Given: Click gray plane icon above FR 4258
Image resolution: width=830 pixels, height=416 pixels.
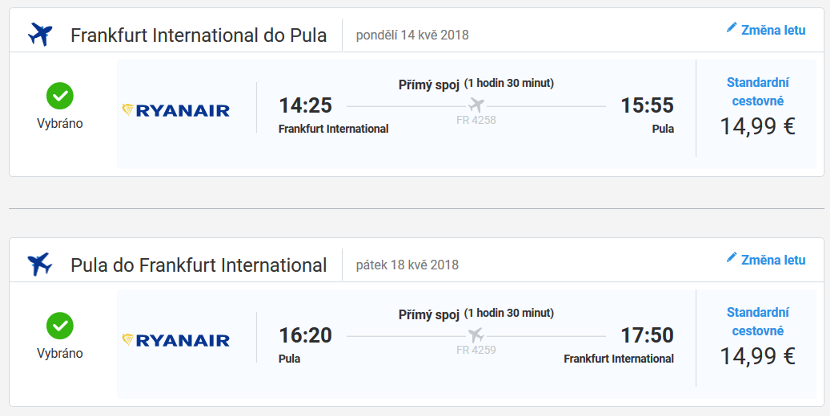Looking at the screenshot, I should point(476,105).
